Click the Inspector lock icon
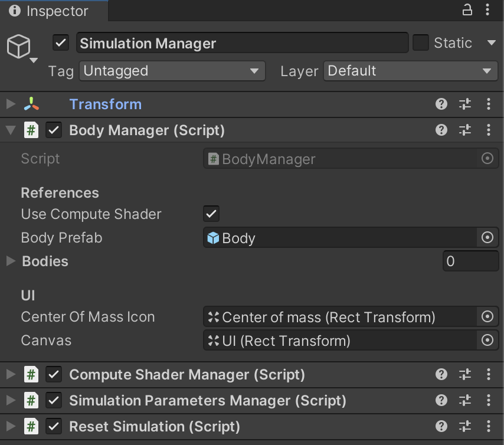 tap(467, 11)
